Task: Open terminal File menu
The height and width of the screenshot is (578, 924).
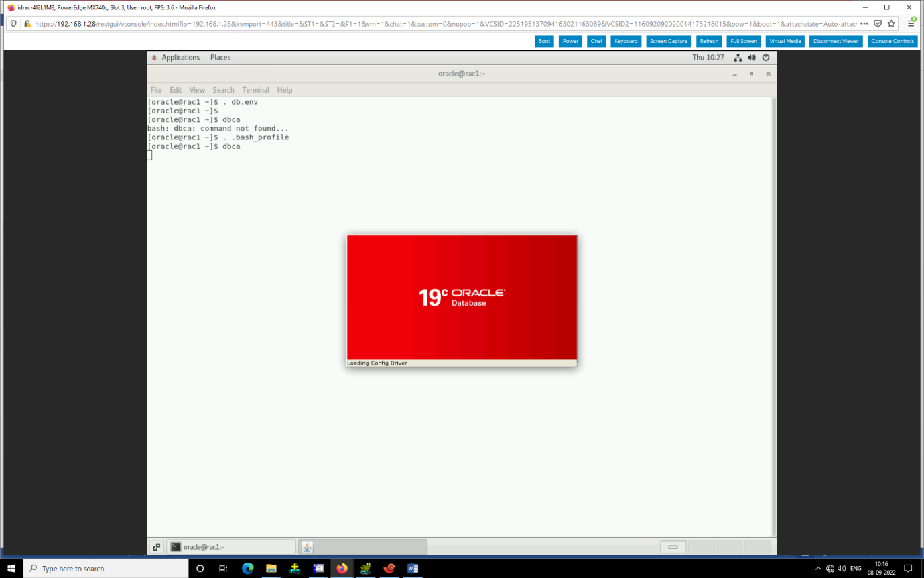Action: (156, 90)
